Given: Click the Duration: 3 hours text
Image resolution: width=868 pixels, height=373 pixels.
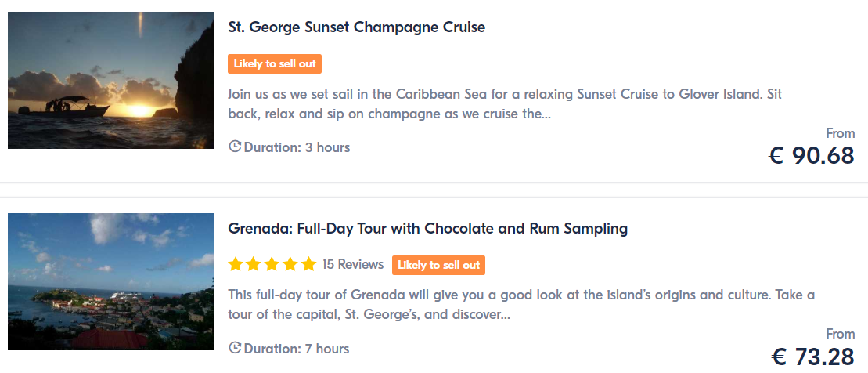Looking at the screenshot, I should (x=297, y=147).
